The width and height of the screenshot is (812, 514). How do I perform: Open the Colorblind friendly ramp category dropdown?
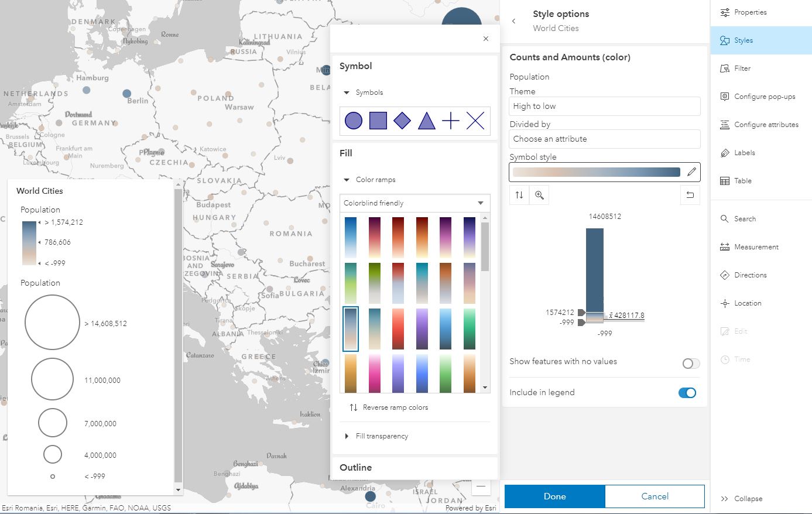pyautogui.click(x=414, y=203)
